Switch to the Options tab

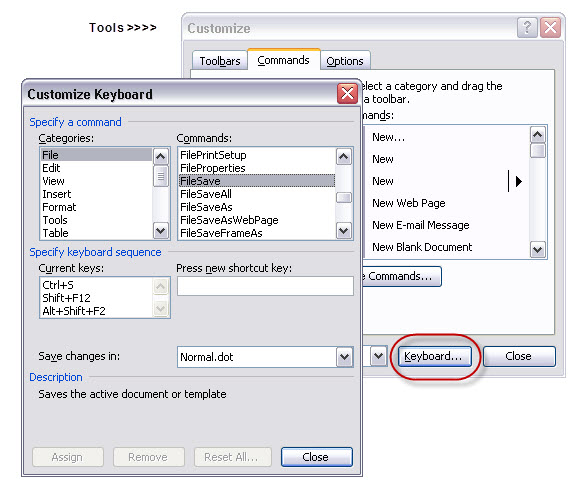coord(345,61)
